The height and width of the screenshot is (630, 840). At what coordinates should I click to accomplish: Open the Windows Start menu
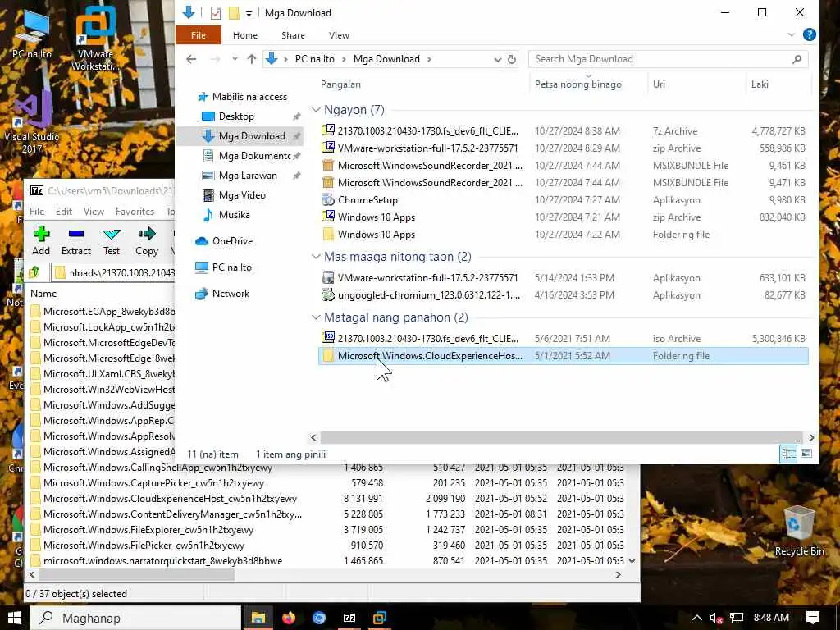coord(15,618)
